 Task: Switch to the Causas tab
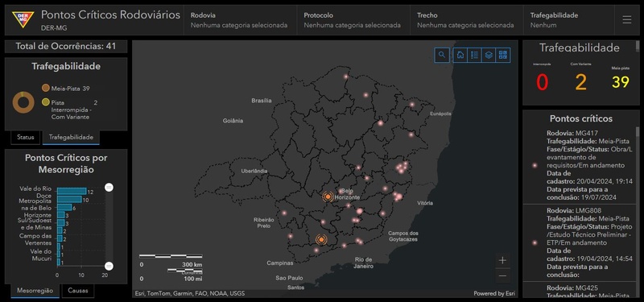[77, 291]
